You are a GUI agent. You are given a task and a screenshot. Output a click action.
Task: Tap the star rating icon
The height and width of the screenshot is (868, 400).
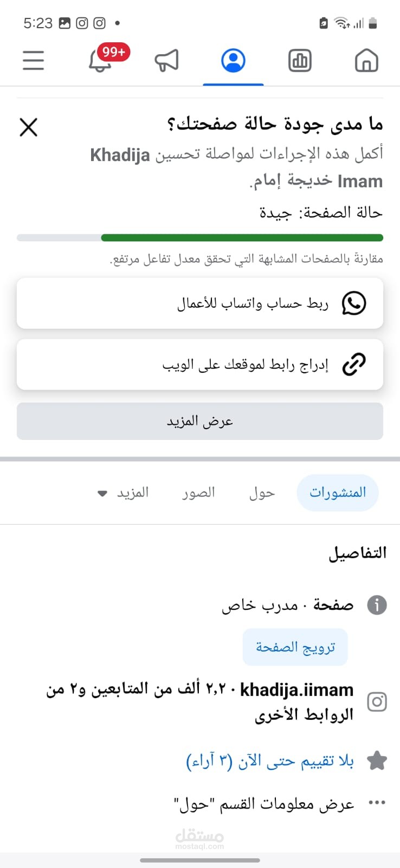tap(377, 761)
